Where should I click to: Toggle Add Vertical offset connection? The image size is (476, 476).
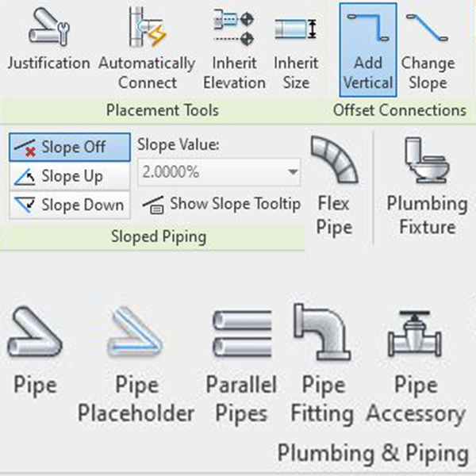pyautogui.click(x=368, y=50)
